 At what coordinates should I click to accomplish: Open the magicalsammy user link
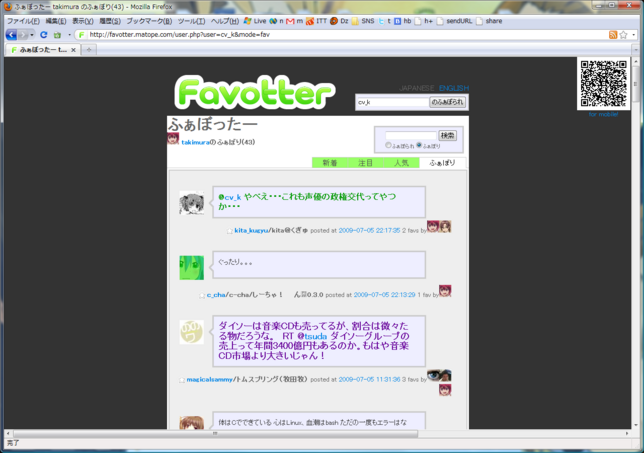click(x=209, y=379)
